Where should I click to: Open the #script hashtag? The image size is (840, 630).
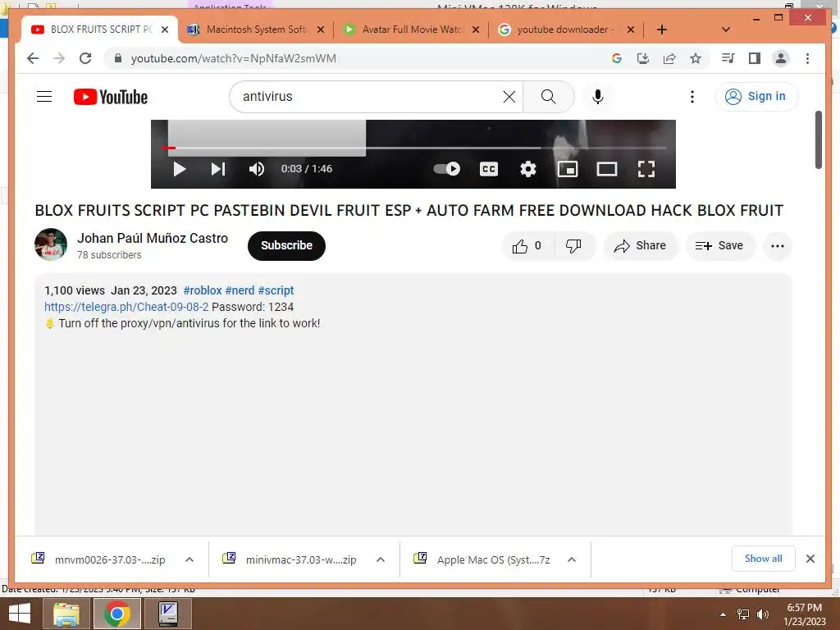(x=276, y=290)
